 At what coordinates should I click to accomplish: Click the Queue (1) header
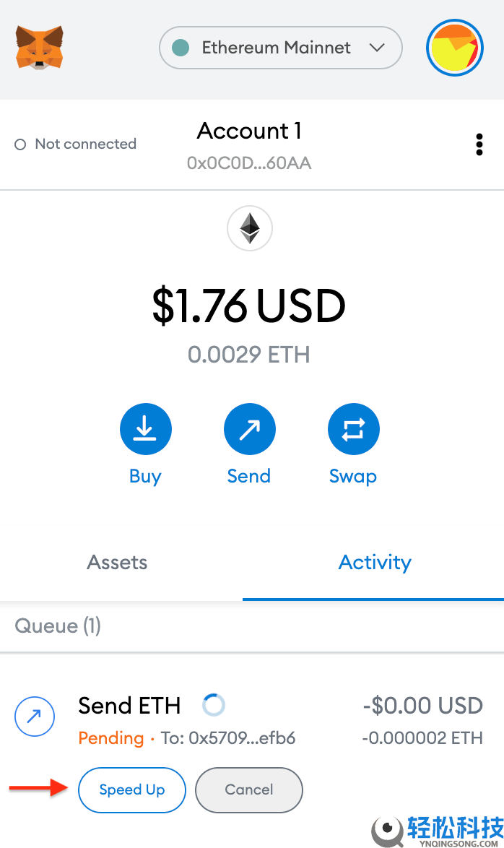coord(58,626)
